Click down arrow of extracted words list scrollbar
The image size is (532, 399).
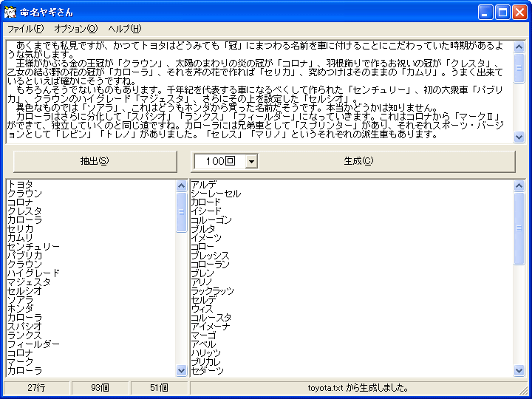[182, 370]
